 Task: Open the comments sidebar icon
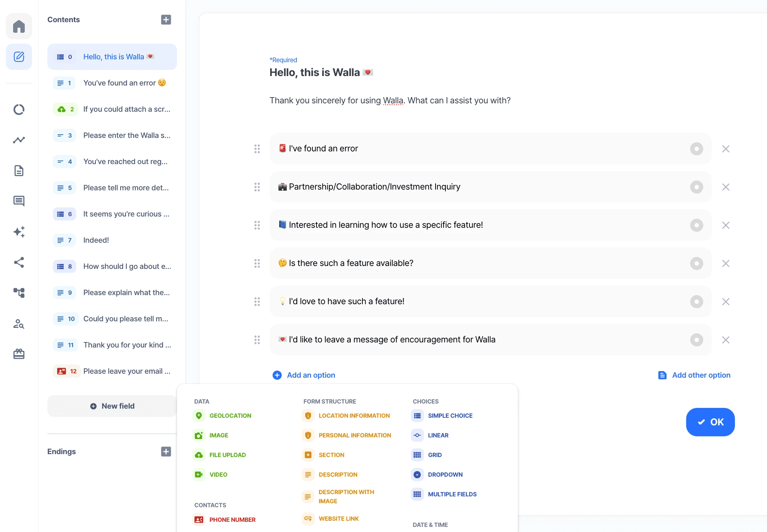pyautogui.click(x=19, y=201)
